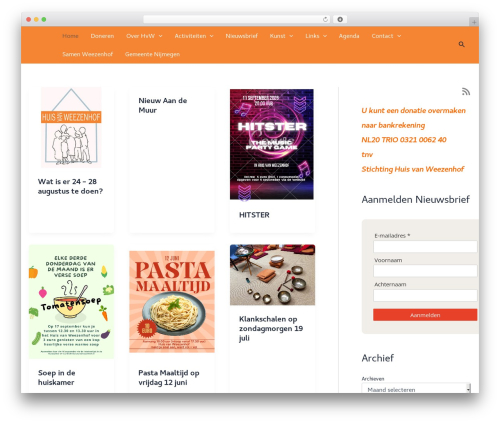Open a new browser tab with plus button
Image resolution: width=500 pixels, height=423 pixels.
point(474,22)
